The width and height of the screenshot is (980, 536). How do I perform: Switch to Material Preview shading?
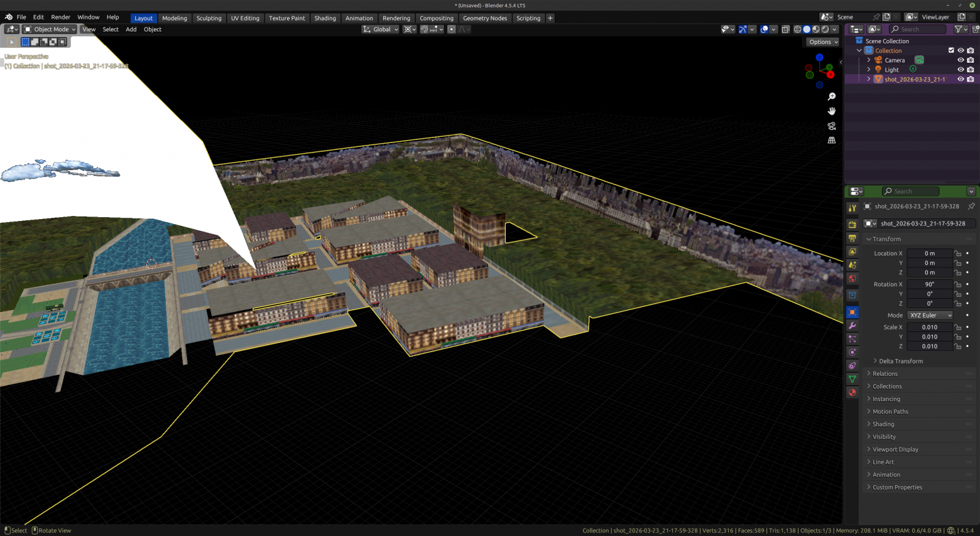(x=816, y=29)
